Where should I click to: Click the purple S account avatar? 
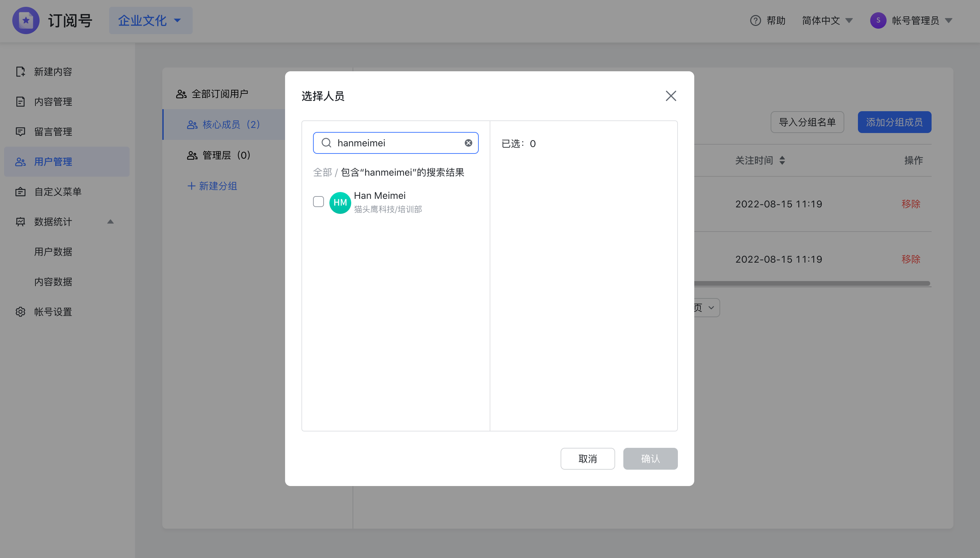[x=878, y=20]
